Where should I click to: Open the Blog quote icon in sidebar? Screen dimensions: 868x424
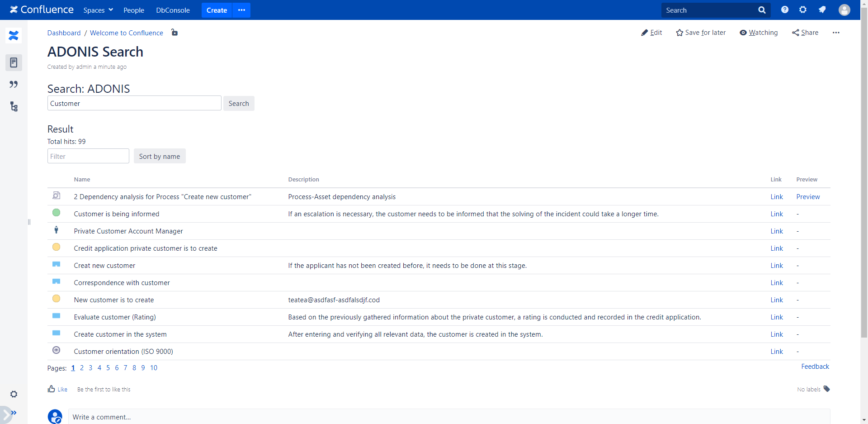[14, 85]
